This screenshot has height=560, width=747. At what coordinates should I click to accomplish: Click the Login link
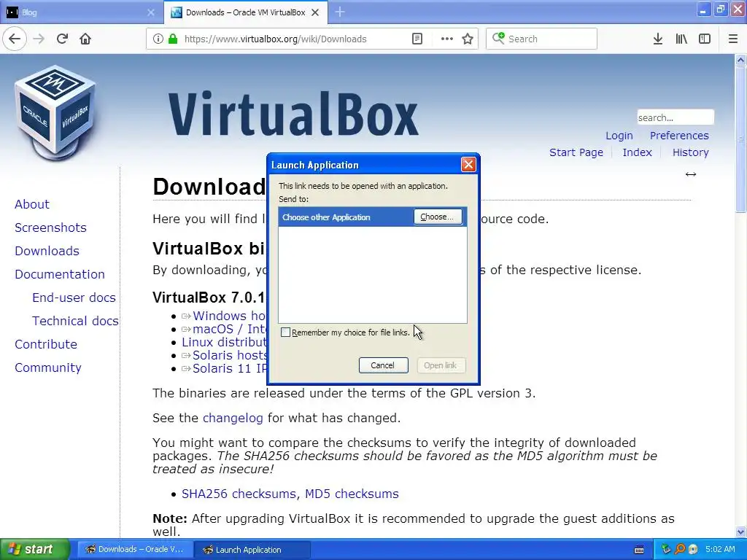[619, 136]
